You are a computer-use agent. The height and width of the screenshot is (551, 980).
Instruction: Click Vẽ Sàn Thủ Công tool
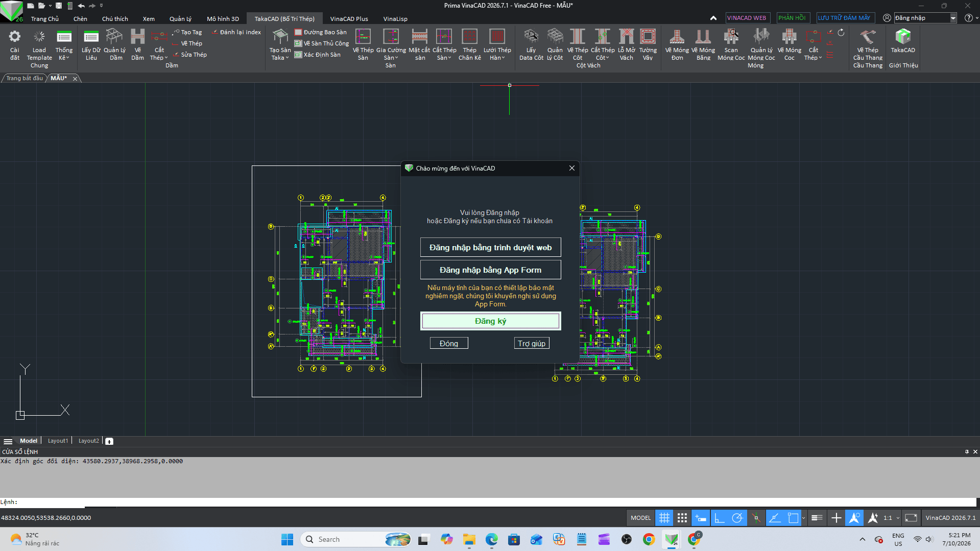[322, 43]
